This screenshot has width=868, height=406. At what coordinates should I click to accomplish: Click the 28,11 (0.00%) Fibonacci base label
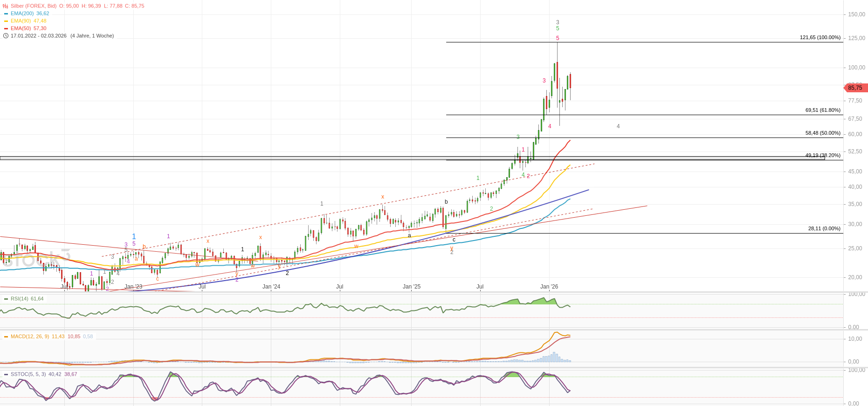[824, 228]
